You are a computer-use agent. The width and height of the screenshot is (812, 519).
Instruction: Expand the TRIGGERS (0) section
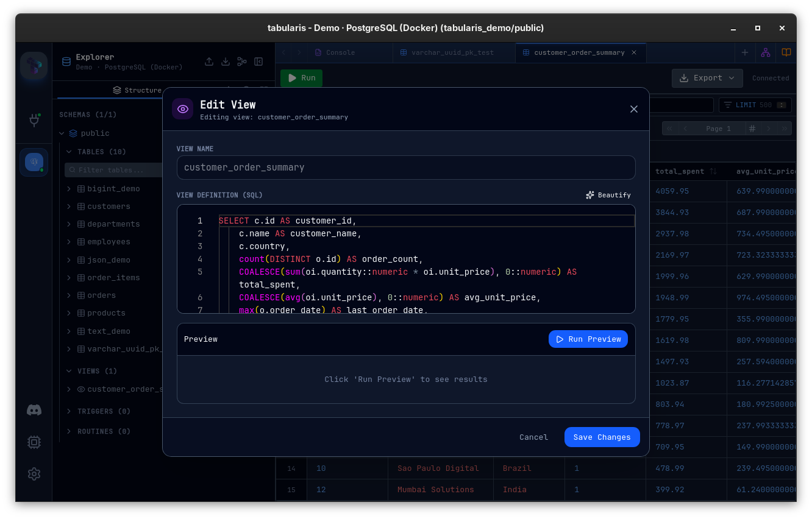69,412
